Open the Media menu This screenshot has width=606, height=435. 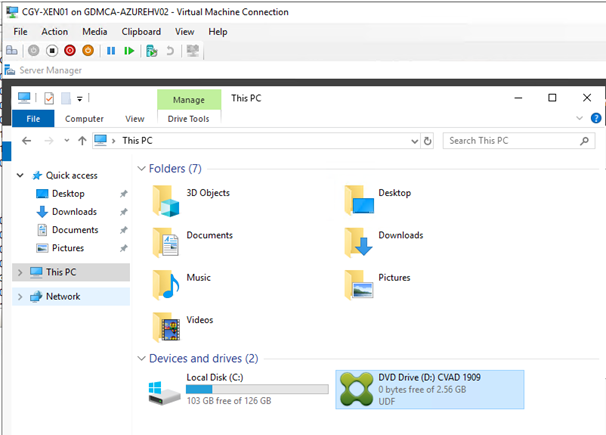point(95,32)
